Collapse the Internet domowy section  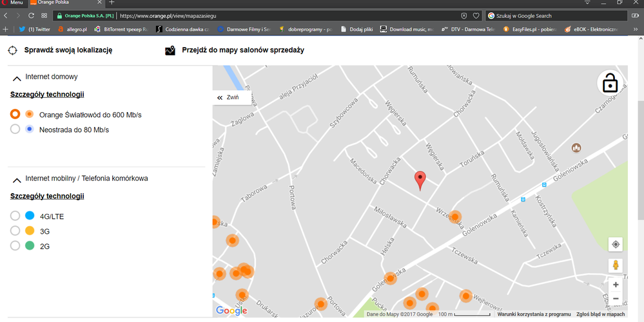17,77
